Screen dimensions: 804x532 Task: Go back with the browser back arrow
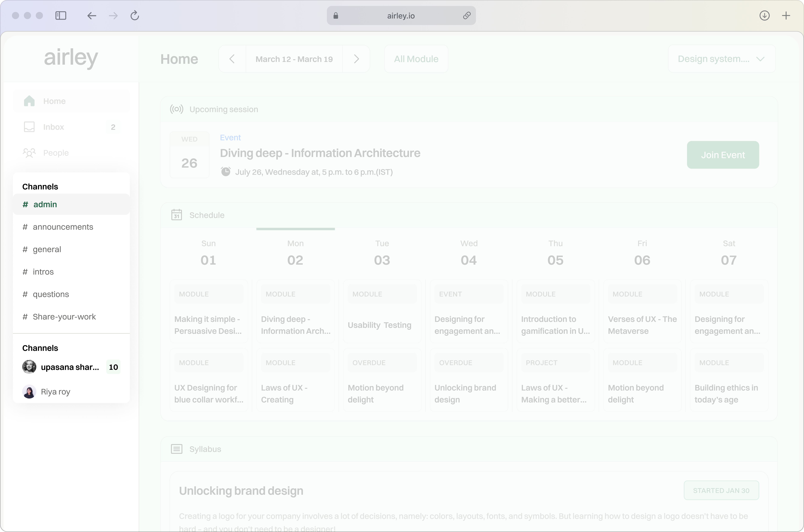[x=92, y=16]
